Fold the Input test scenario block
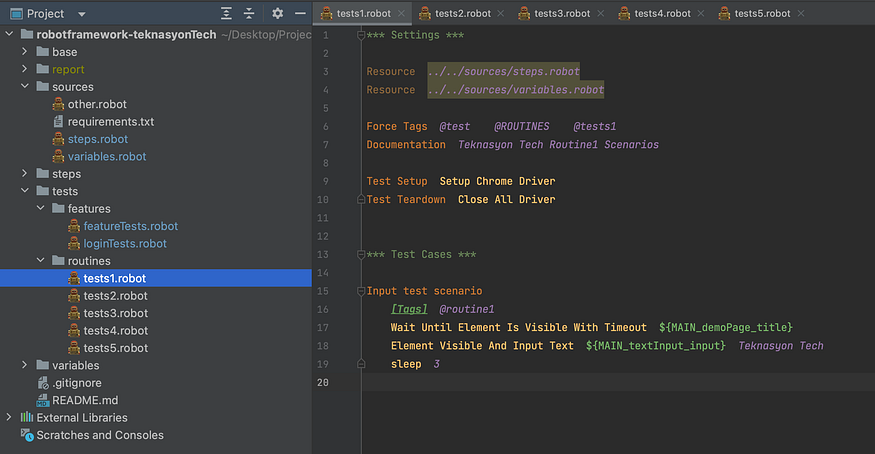875x454 pixels. click(361, 291)
